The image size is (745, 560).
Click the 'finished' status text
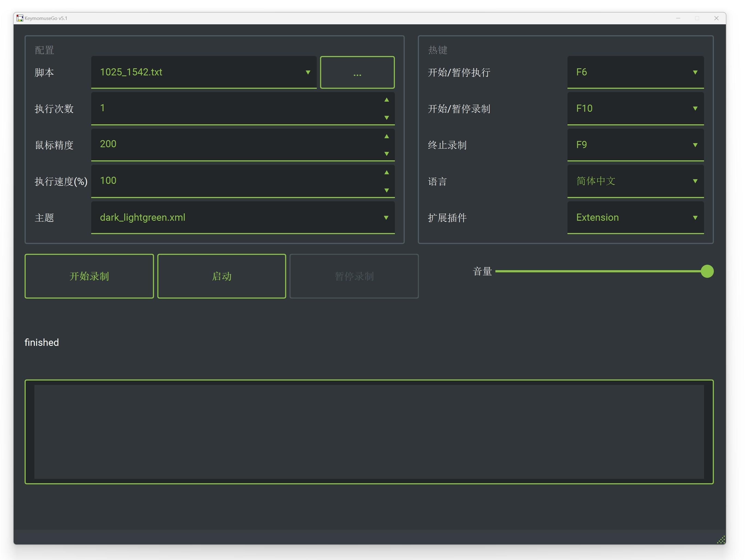tap(42, 342)
